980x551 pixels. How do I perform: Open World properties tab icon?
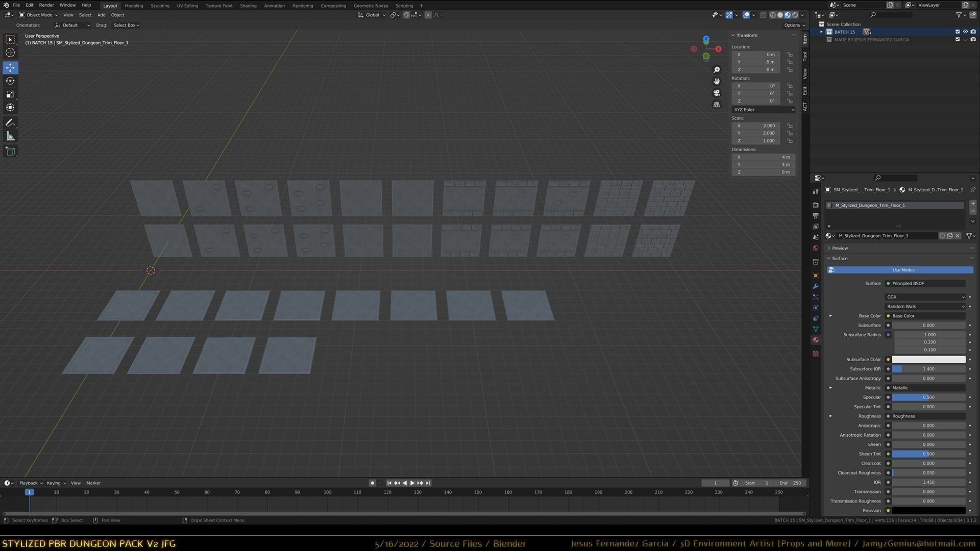816,248
